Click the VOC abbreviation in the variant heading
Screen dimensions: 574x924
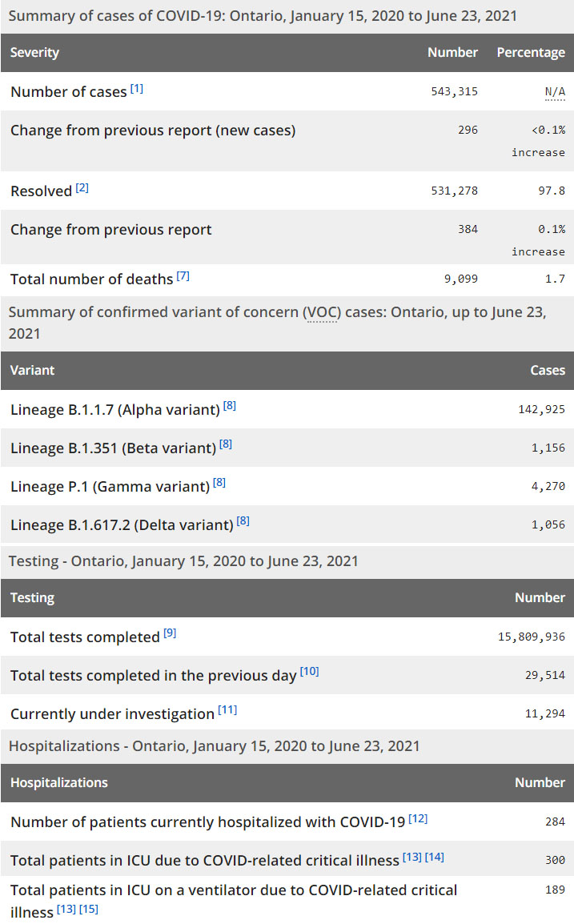tap(323, 312)
